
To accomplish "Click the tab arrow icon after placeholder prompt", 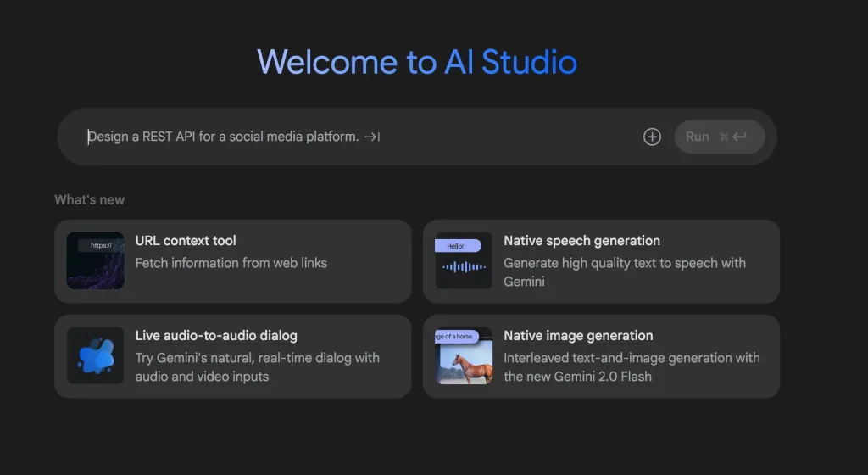I will [x=372, y=137].
